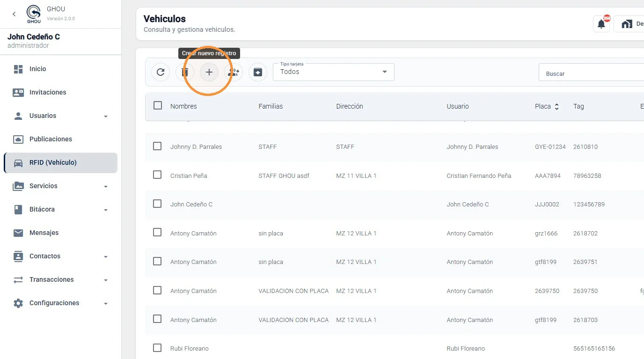Sort by Placa using the sort arrows
This screenshot has height=359, width=644.
click(556, 107)
